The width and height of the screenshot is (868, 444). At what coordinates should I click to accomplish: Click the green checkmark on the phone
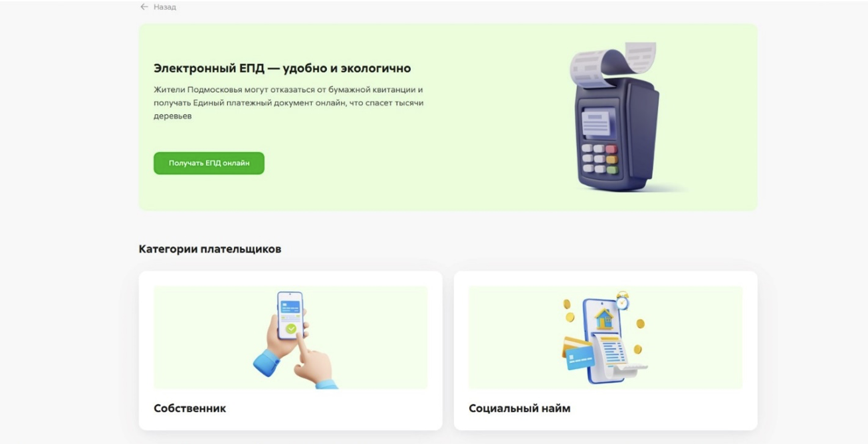tap(290, 328)
